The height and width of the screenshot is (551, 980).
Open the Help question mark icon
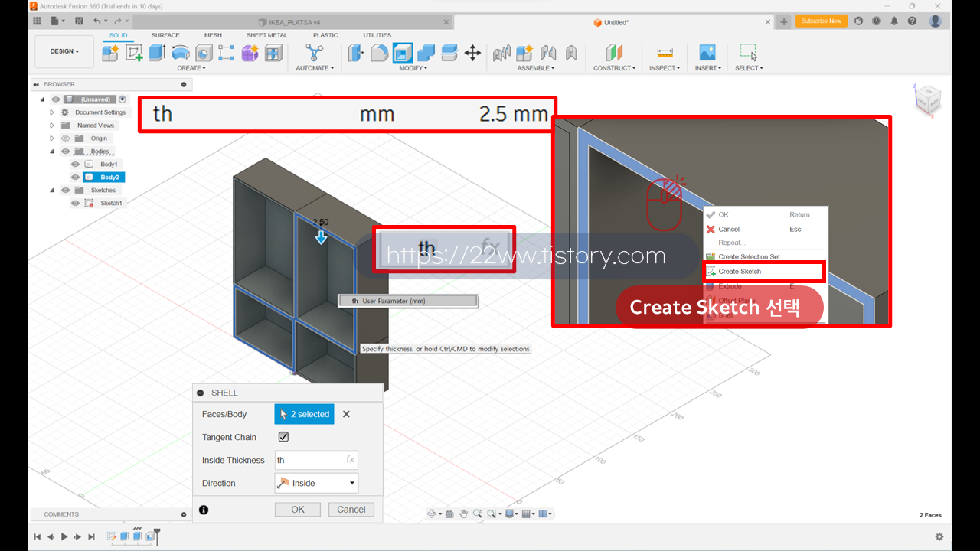tap(912, 21)
